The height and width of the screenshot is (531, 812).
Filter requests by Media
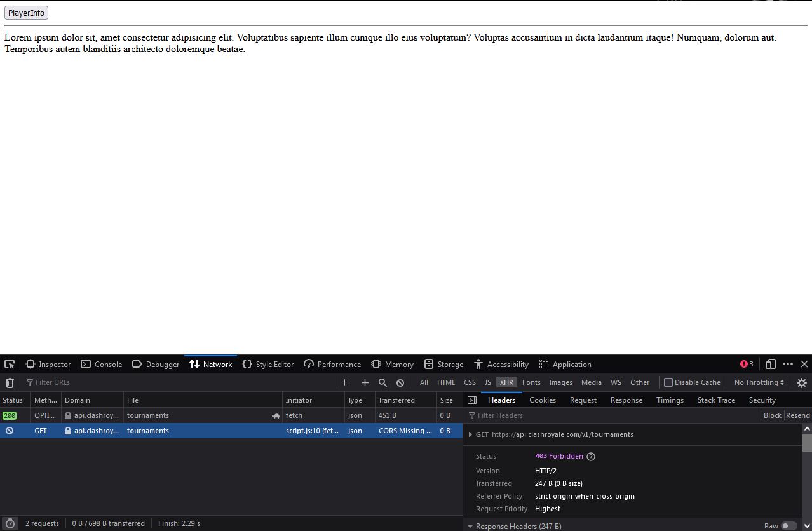click(x=592, y=382)
